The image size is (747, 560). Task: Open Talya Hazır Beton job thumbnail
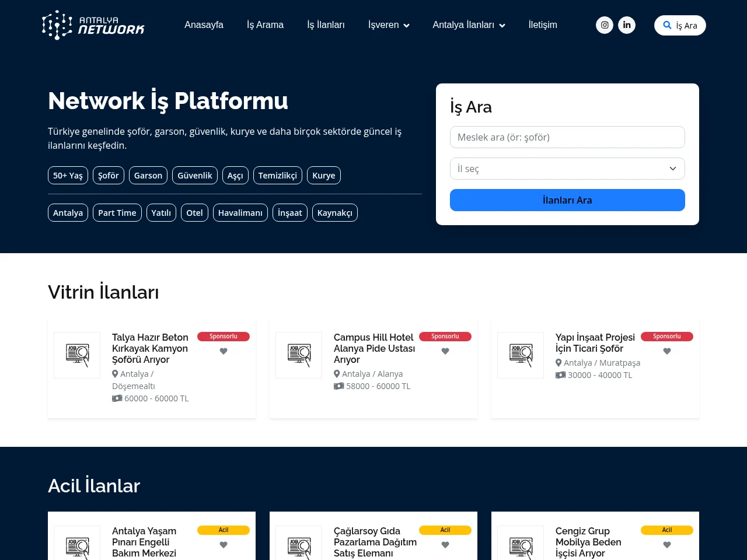77,355
